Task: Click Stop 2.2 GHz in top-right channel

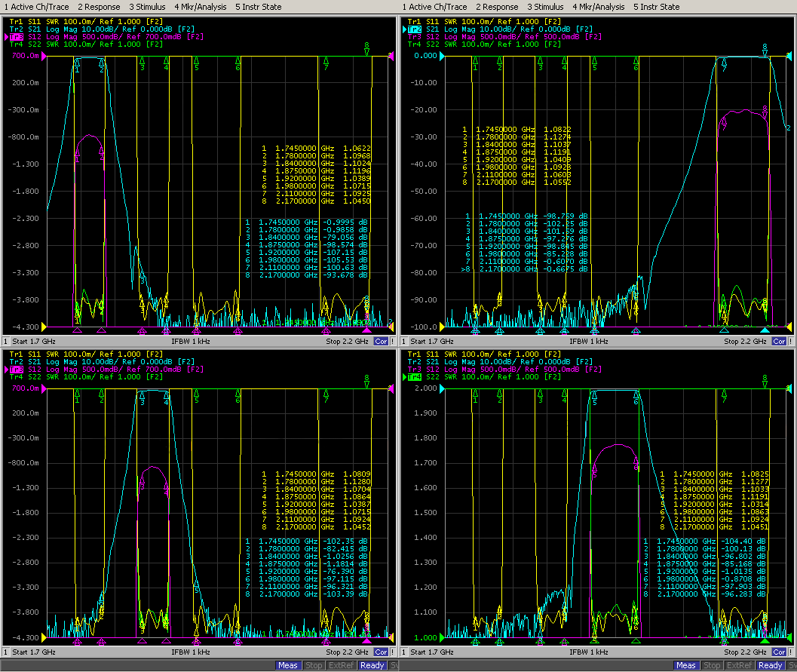Action: (x=743, y=342)
